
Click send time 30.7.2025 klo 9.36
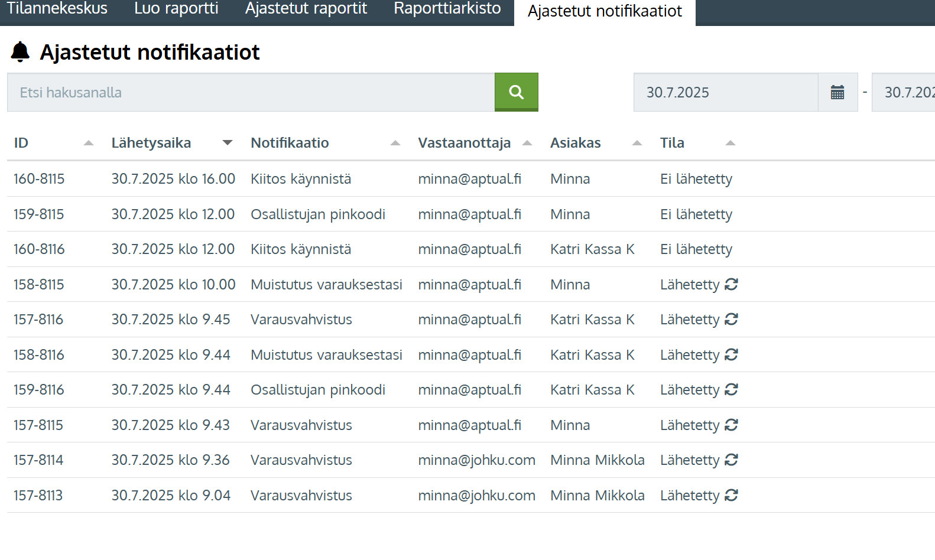(171, 460)
